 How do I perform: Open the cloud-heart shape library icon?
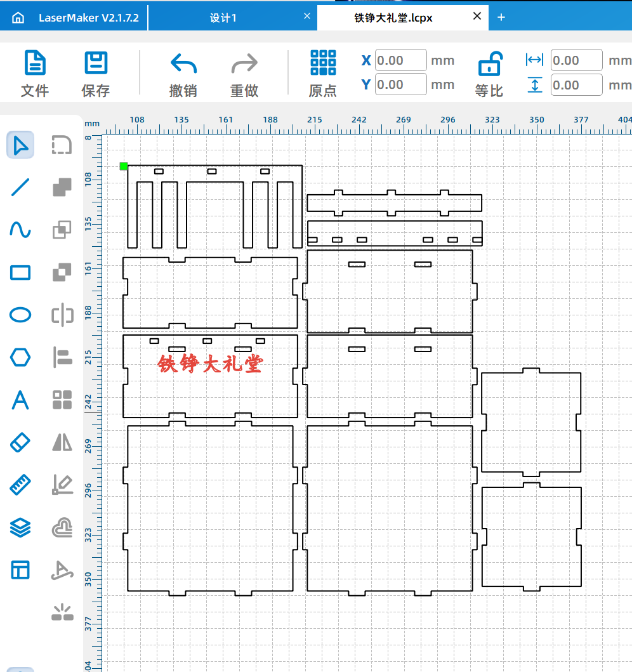(x=63, y=527)
